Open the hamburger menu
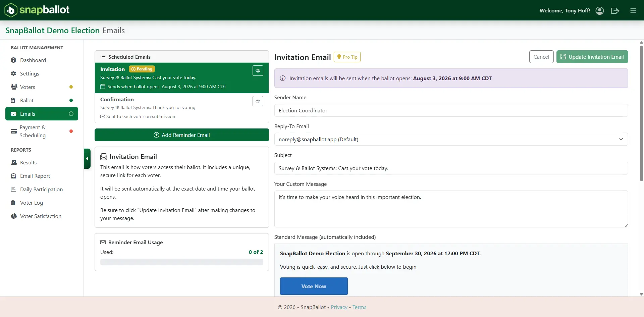The height and width of the screenshot is (317, 644). pos(633,11)
